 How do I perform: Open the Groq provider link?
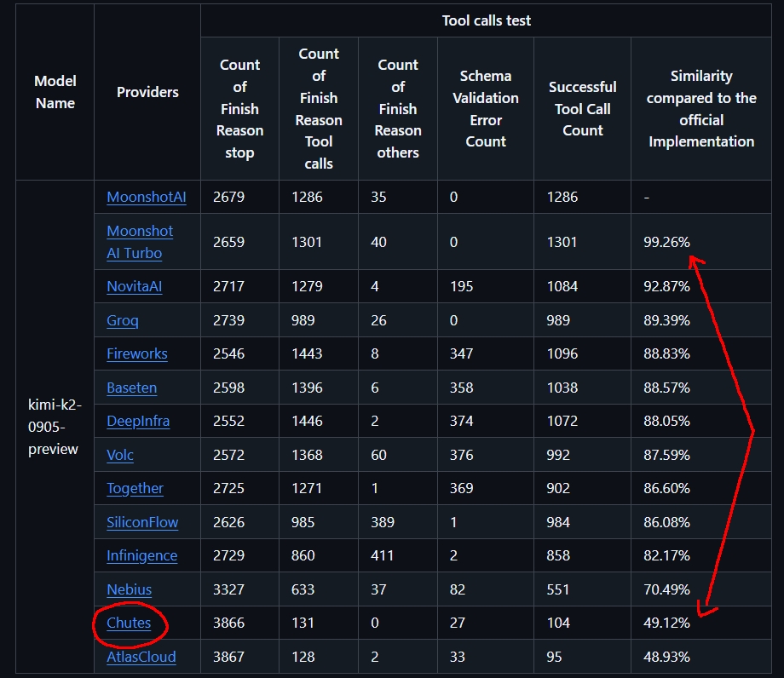(x=123, y=320)
